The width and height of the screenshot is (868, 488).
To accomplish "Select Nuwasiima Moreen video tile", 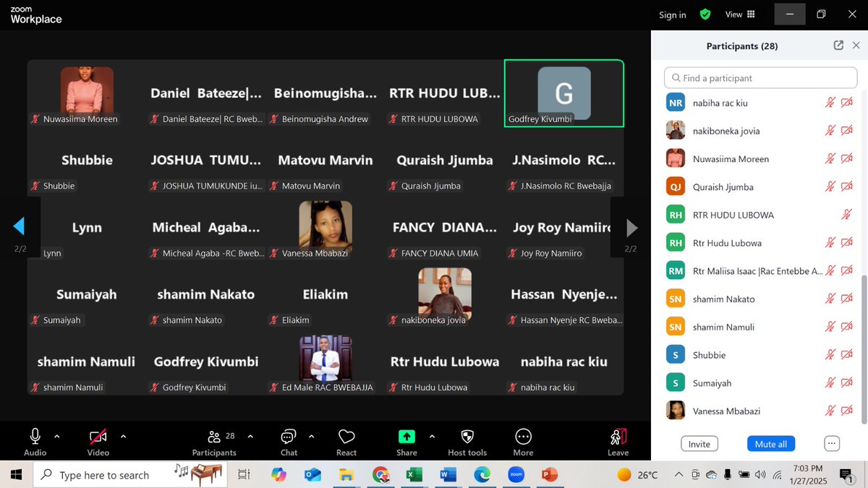I will [87, 93].
